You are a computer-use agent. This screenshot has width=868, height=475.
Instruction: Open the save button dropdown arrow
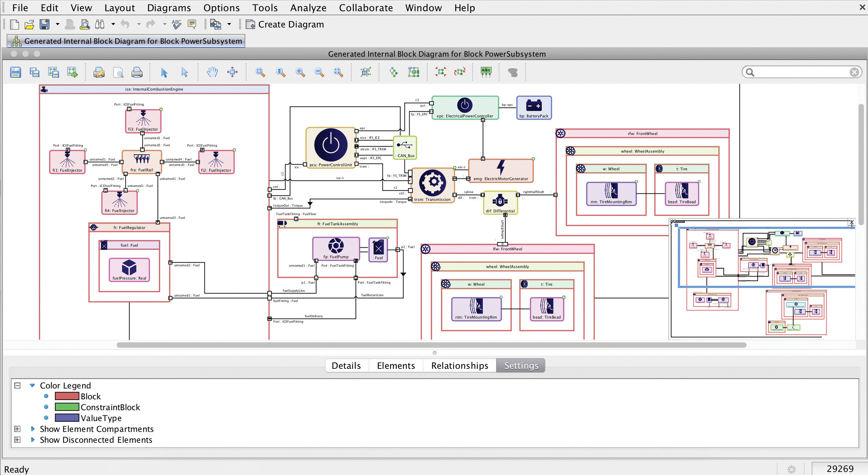(58, 24)
